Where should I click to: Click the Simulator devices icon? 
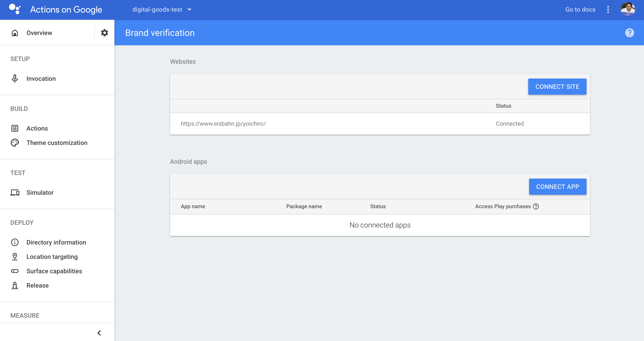15,192
